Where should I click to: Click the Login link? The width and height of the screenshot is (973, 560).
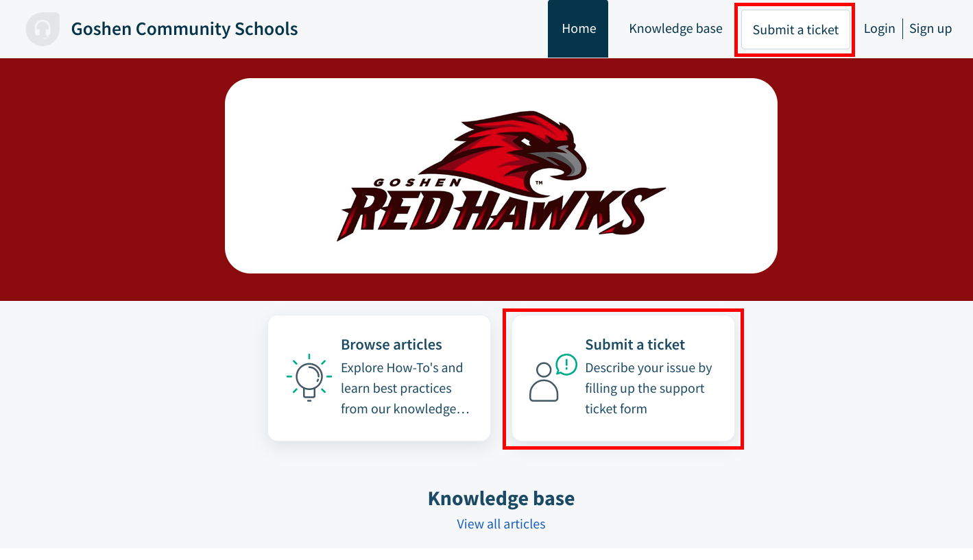tap(879, 29)
